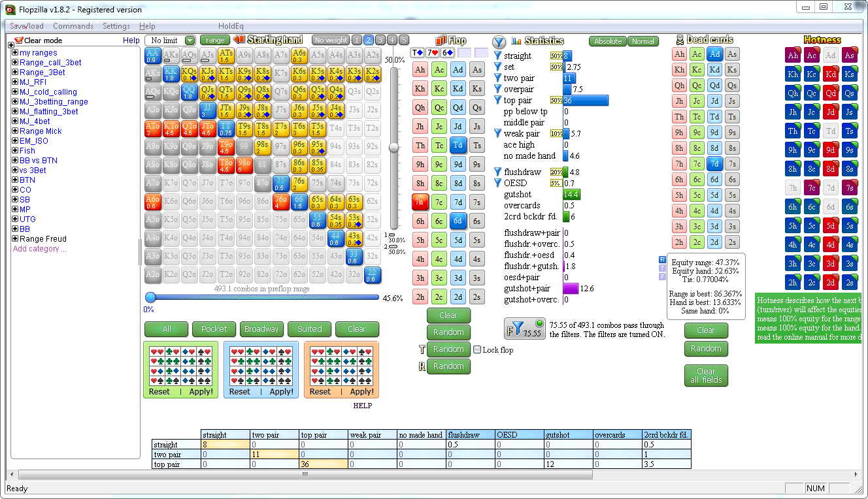Click Apply! in the green suit panel
Viewport: 868px width, 499px height.
(x=201, y=392)
